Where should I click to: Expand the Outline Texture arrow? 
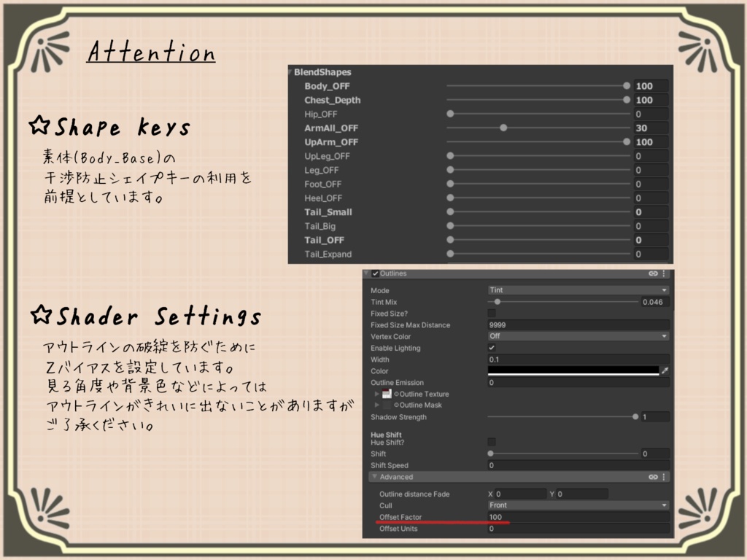[377, 394]
